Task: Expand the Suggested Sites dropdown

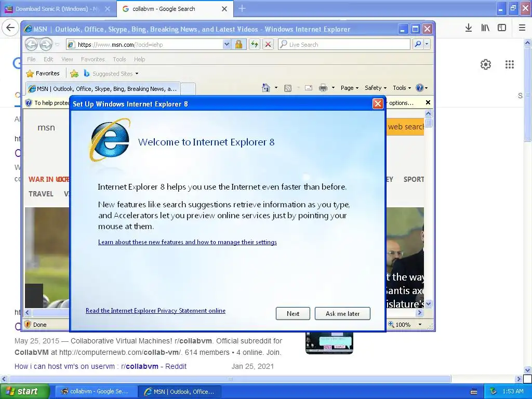Action: (x=137, y=74)
